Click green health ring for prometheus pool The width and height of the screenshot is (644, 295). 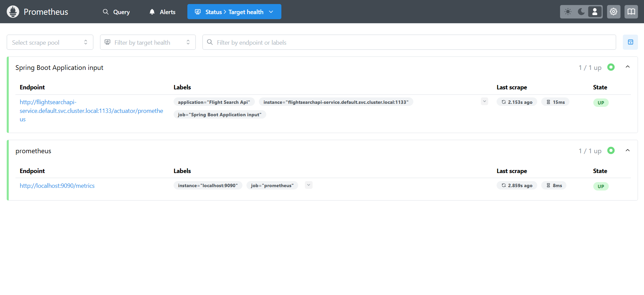pos(611,151)
